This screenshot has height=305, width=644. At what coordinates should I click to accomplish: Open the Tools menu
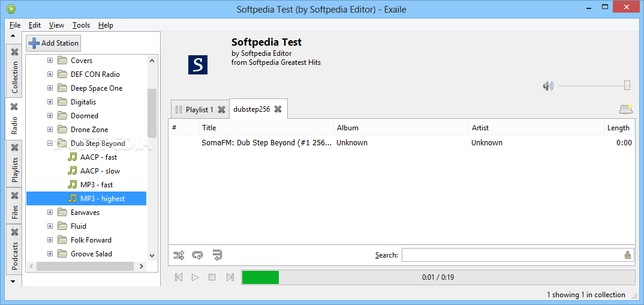coord(82,25)
